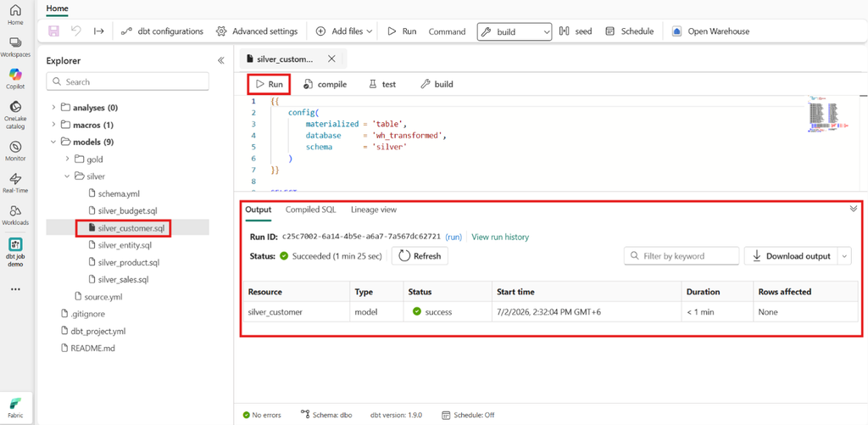This screenshot has height=425, width=868.
Task: Run the model from editor toolbar
Action: [x=269, y=84]
